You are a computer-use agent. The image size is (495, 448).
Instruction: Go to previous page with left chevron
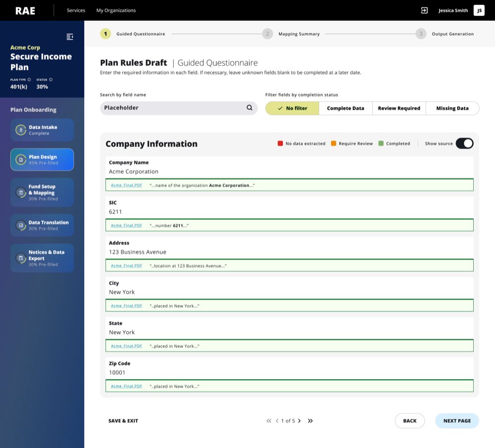pyautogui.click(x=277, y=421)
